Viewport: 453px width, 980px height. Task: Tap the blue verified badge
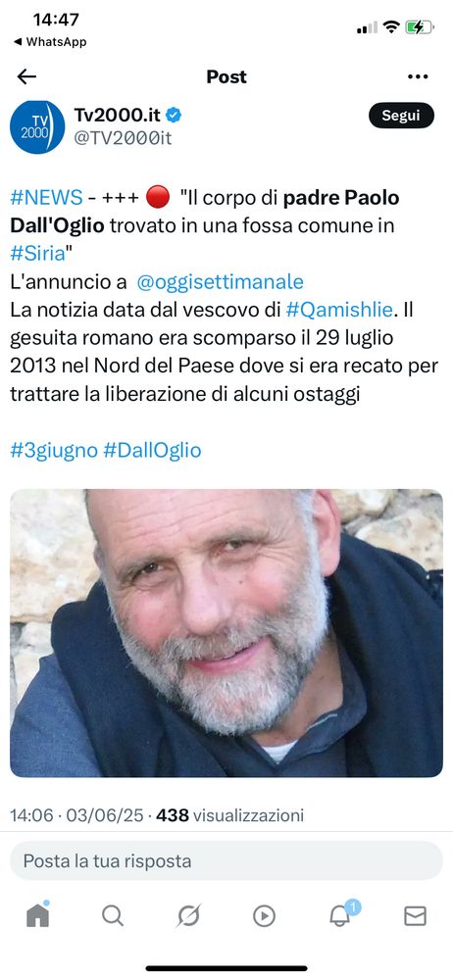click(x=174, y=115)
